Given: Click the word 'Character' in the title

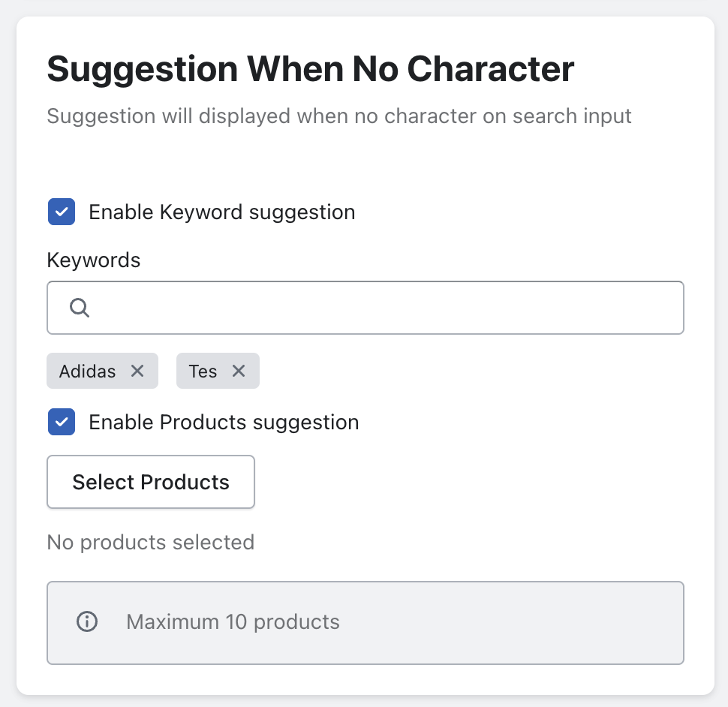Looking at the screenshot, I should [x=491, y=69].
